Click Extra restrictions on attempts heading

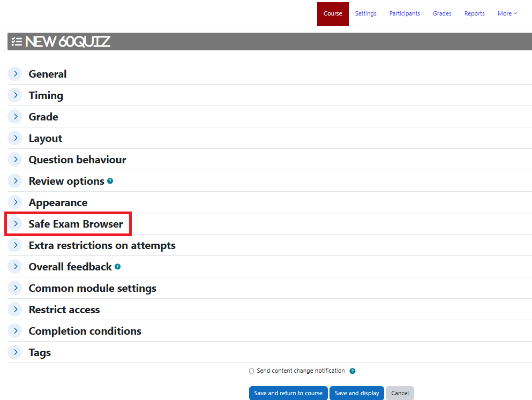pyautogui.click(x=102, y=245)
